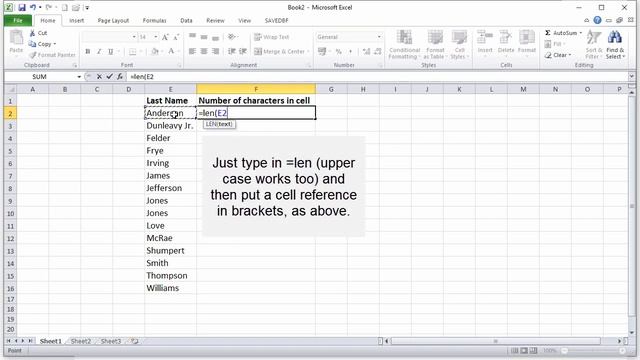Click the Save icon in quick access toolbar
640x360 pixels.
pyautogui.click(x=22, y=7)
